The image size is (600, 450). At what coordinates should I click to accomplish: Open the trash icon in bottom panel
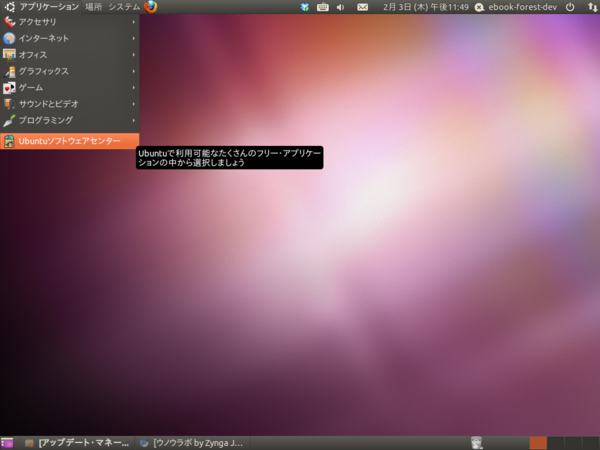[x=477, y=443]
